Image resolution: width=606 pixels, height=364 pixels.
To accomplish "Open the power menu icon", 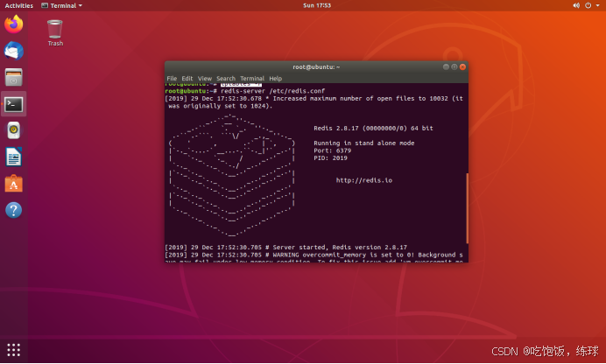I will pos(588,5).
